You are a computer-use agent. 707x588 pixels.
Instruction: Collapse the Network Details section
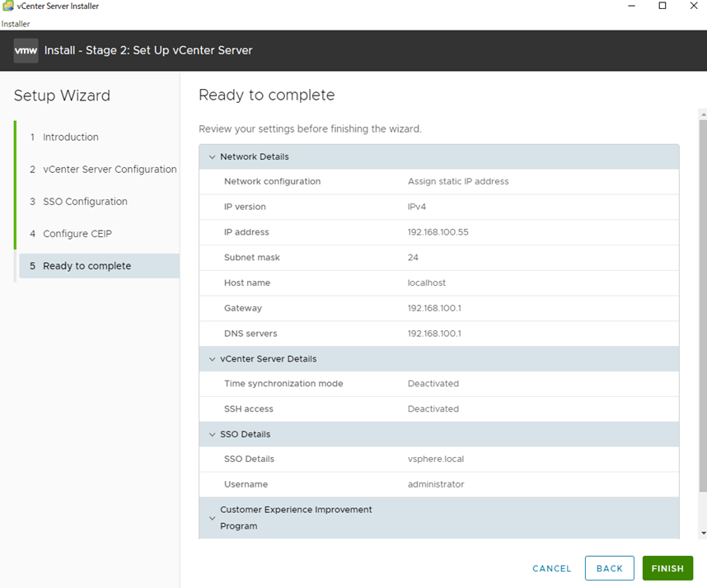pos(212,156)
